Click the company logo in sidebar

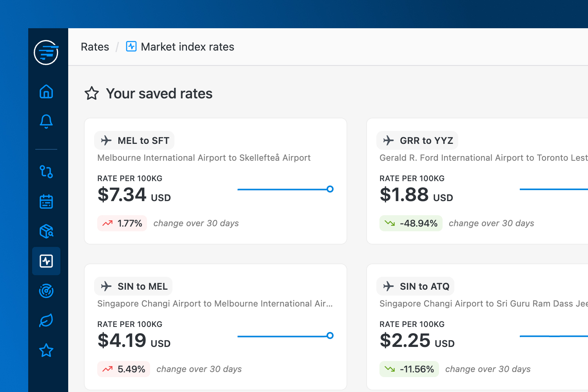point(46,53)
